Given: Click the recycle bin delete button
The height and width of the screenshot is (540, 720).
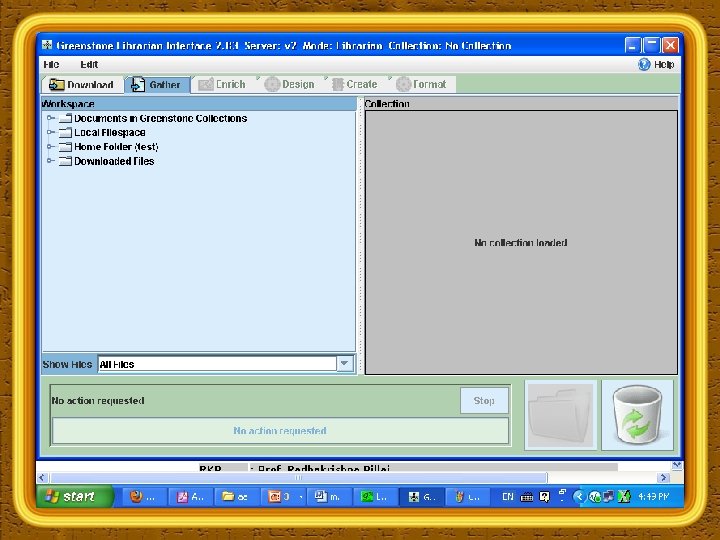Looking at the screenshot, I should click(x=637, y=415).
